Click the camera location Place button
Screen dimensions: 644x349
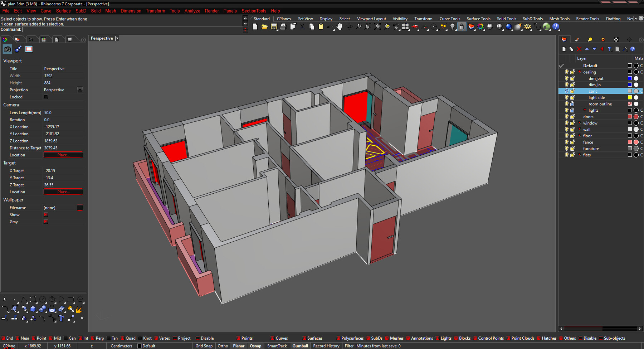[x=63, y=155]
